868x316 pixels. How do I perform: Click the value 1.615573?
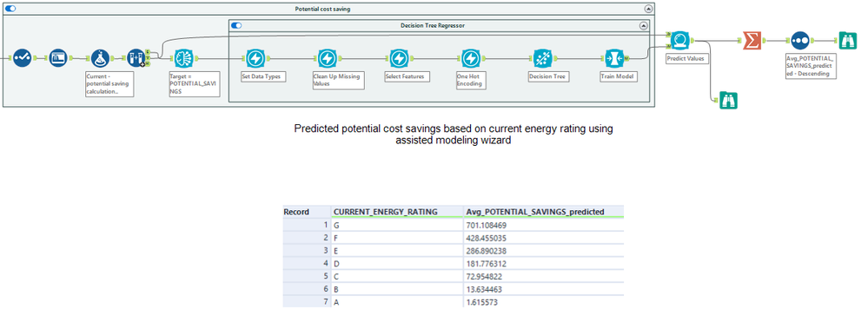pyautogui.click(x=483, y=301)
